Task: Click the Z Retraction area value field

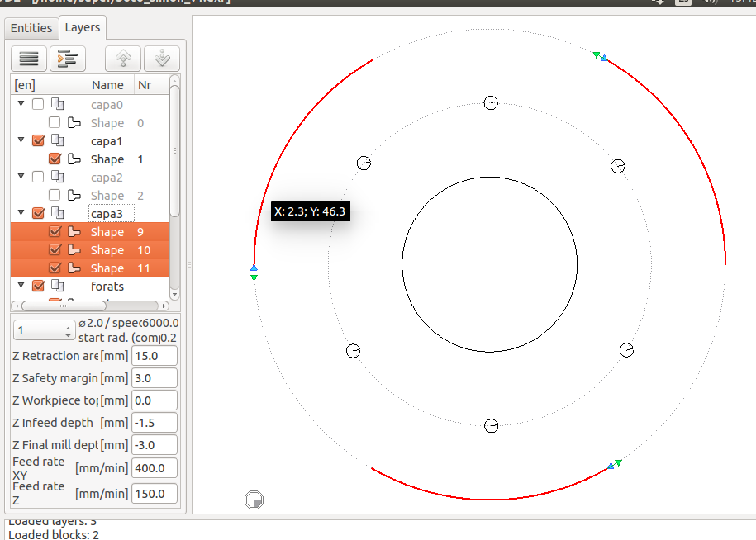Action: tap(155, 356)
